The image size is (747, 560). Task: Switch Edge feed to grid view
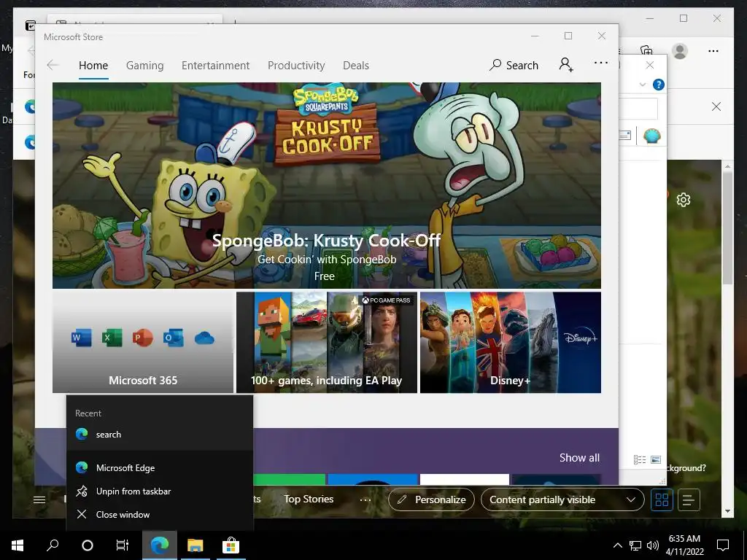(x=662, y=499)
